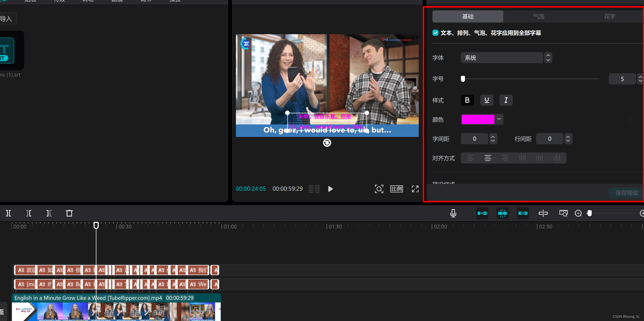The height and width of the screenshot is (321, 644).
Task: Click the microphone record voiceover icon
Action: [x=453, y=213]
